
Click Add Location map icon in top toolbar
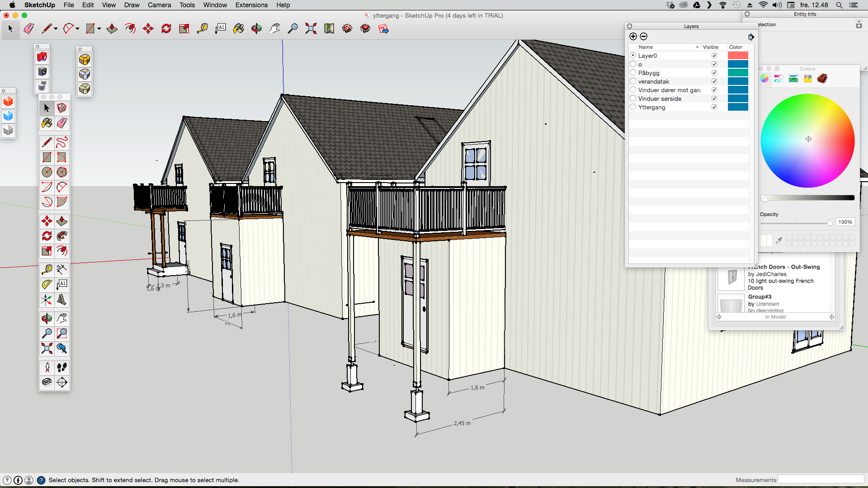click(329, 28)
